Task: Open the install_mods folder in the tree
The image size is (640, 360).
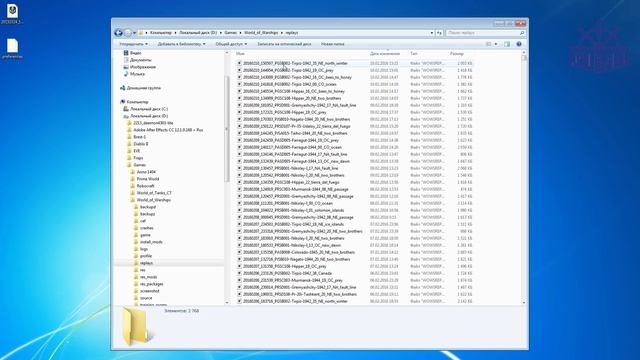Action: click(x=148, y=242)
